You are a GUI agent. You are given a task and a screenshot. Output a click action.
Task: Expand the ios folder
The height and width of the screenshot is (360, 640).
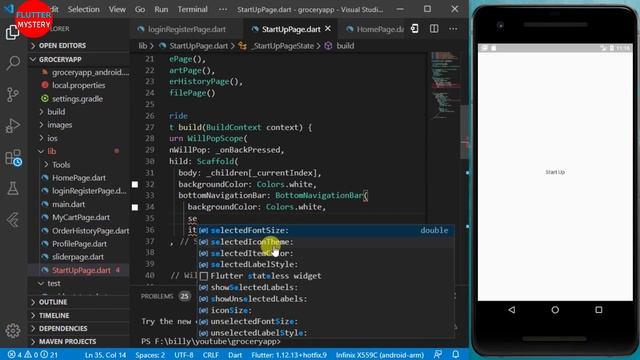(52, 138)
